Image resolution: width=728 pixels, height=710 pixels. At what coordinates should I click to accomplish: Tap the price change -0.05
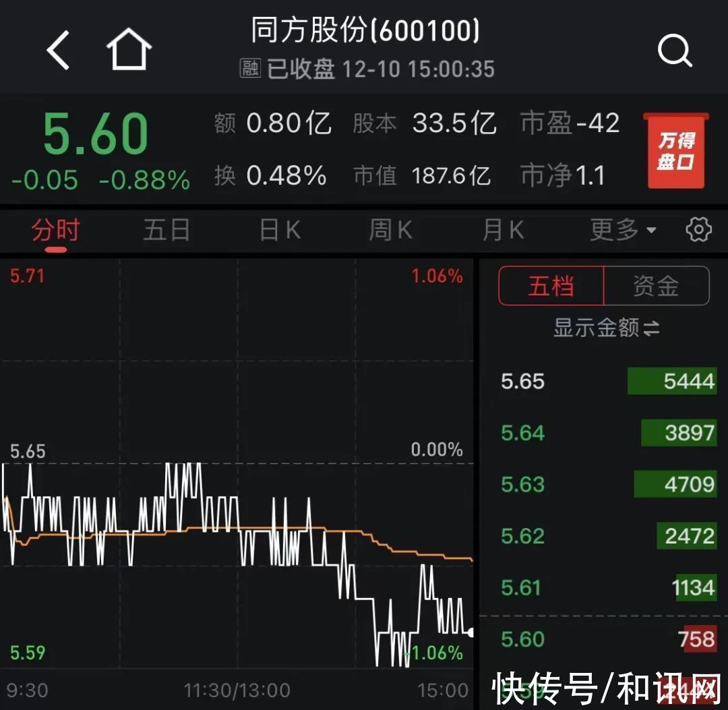click(x=44, y=180)
